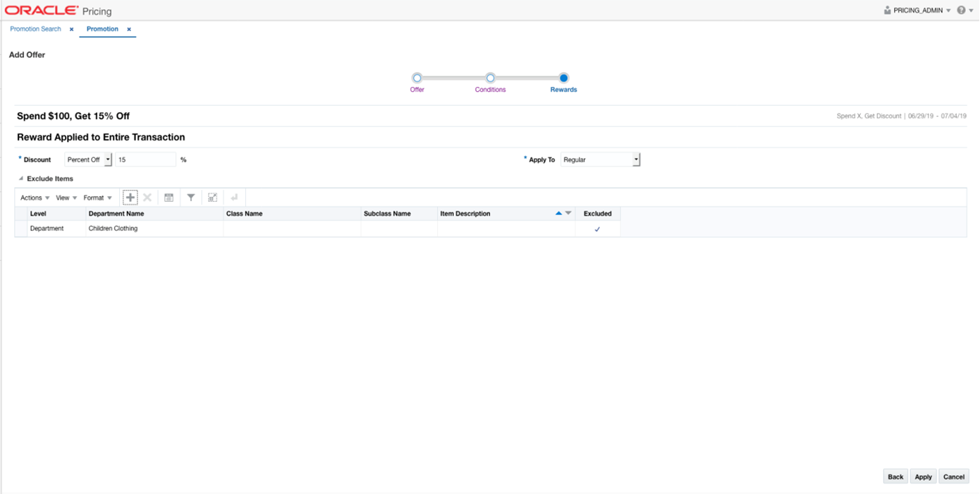
Task: Click the wrap text arrow icon
Action: click(x=234, y=198)
